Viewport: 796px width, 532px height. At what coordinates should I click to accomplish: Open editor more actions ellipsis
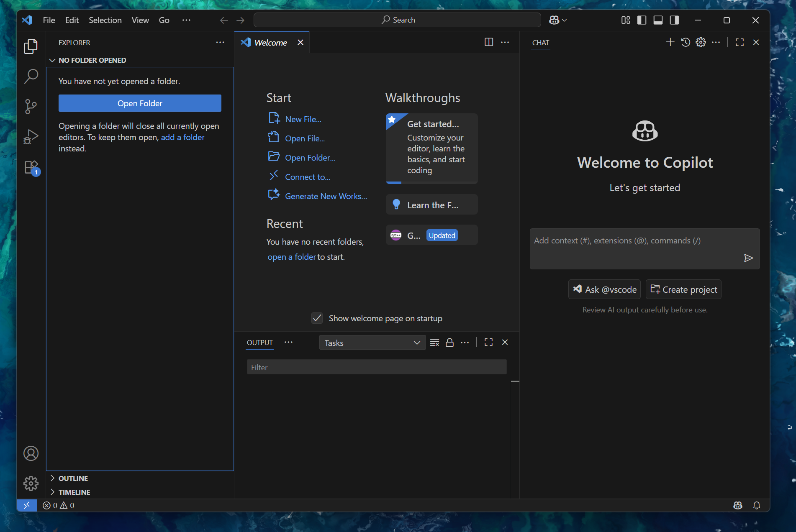coord(505,42)
